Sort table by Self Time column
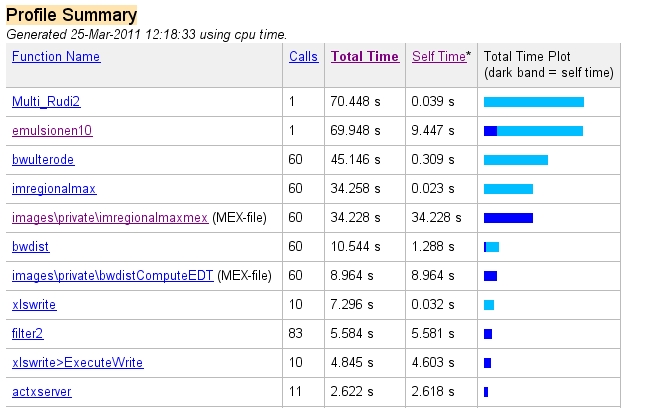648x408 pixels. tap(439, 57)
